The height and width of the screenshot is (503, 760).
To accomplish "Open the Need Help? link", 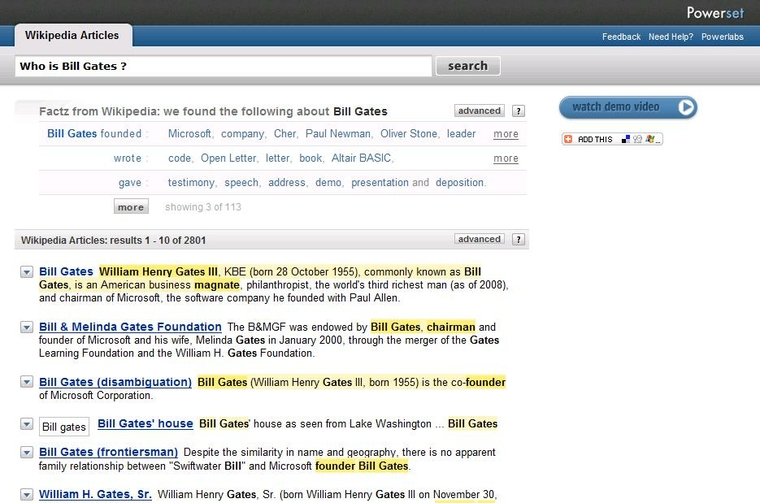I will point(670,37).
